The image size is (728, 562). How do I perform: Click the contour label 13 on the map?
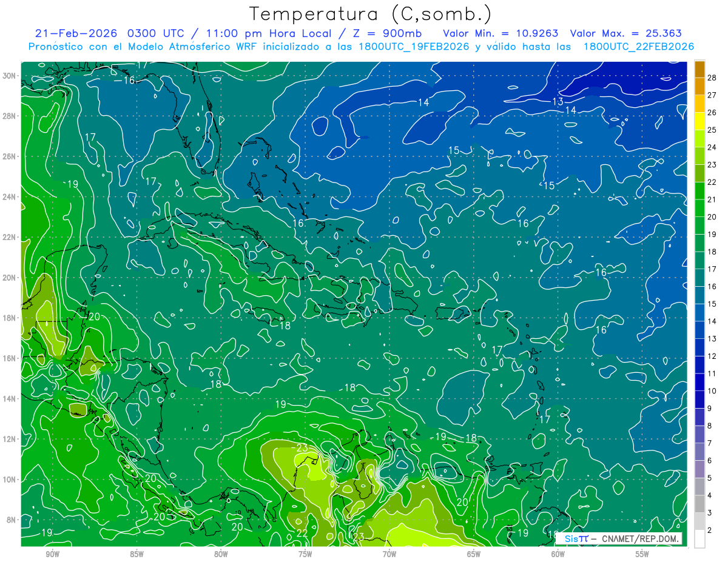[558, 101]
